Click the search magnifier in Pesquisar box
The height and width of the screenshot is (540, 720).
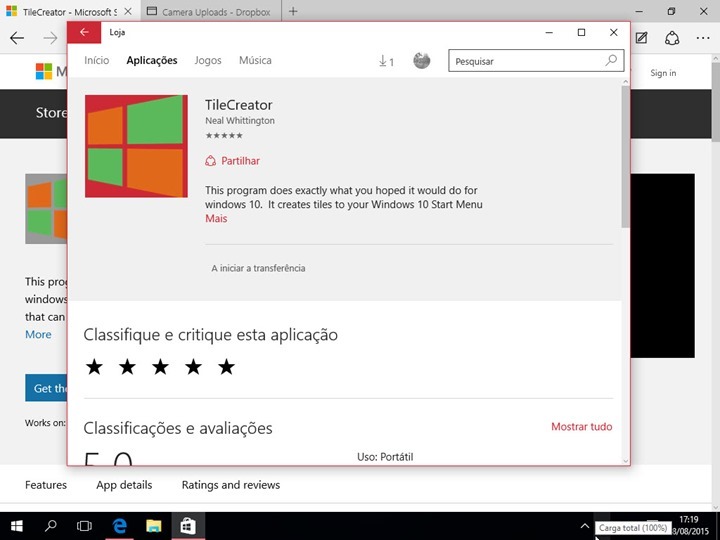[x=611, y=61]
